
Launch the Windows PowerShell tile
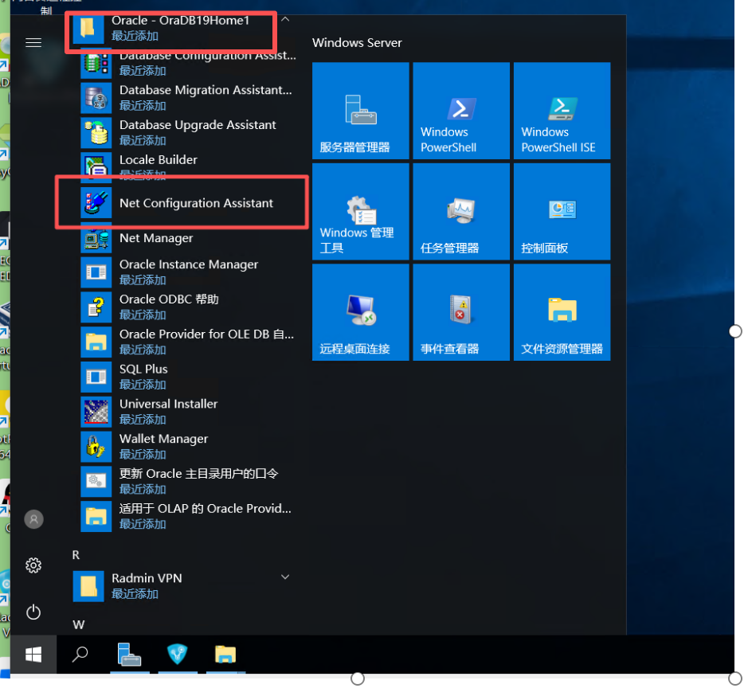(x=461, y=111)
